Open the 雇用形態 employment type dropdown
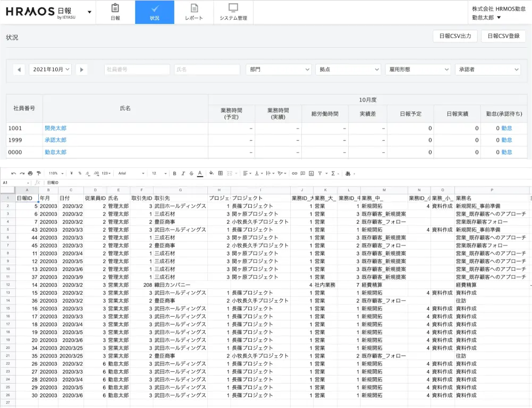The width and height of the screenshot is (532, 408). tap(418, 70)
